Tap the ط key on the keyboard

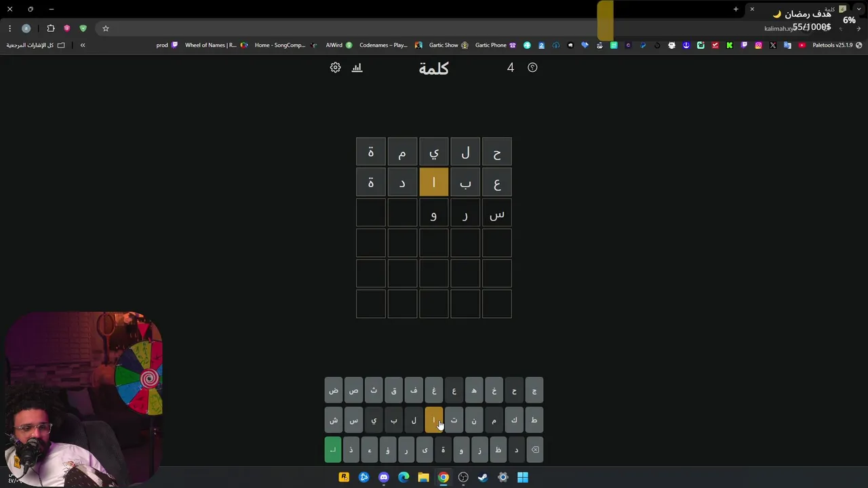coord(534,420)
